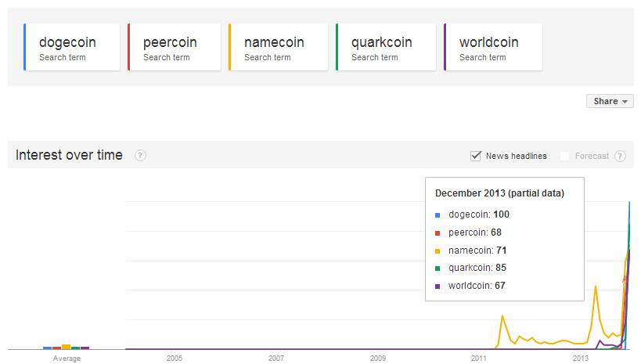This screenshot has width=641, height=364.
Task: Click the help icon next to Forecast
Action: (x=620, y=156)
